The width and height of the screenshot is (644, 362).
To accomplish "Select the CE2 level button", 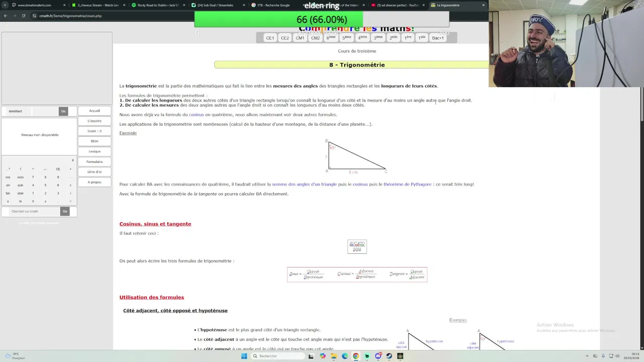I will pyautogui.click(x=285, y=38).
